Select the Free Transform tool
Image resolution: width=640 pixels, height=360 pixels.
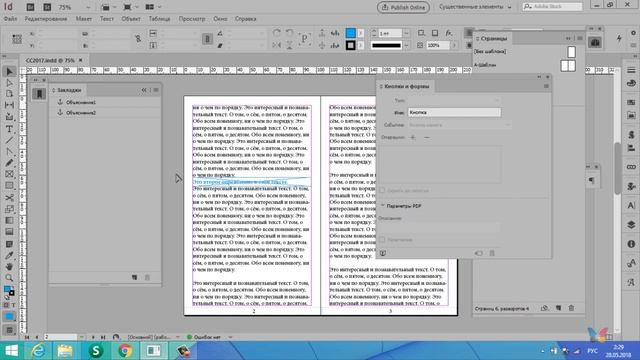click(x=9, y=209)
